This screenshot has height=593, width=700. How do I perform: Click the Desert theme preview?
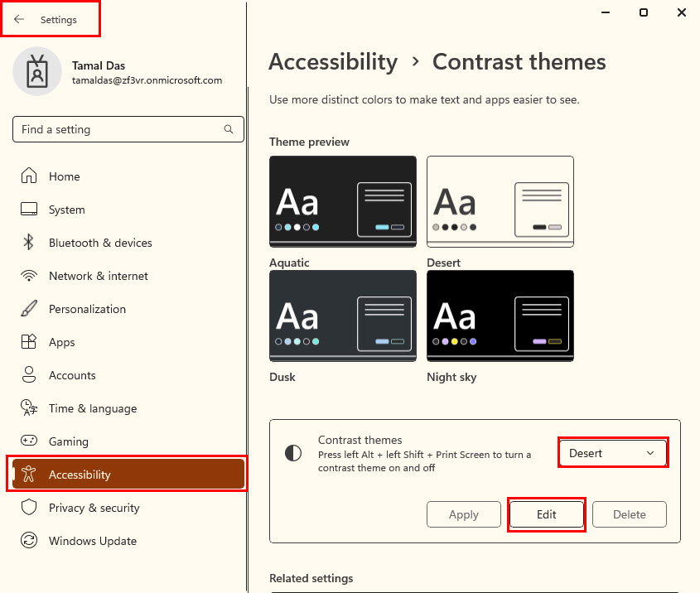(x=500, y=201)
